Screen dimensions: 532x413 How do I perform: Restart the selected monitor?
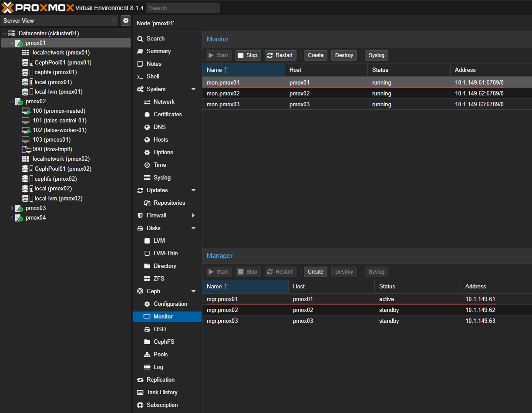tap(280, 55)
